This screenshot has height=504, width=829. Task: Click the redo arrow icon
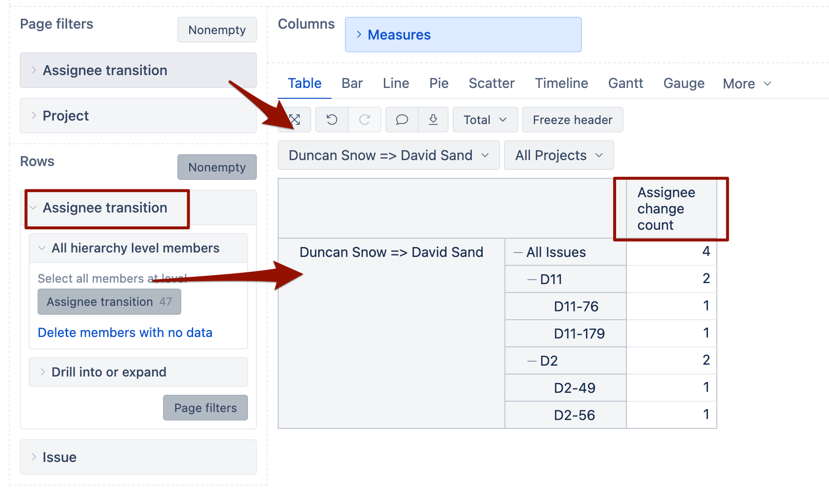(365, 120)
